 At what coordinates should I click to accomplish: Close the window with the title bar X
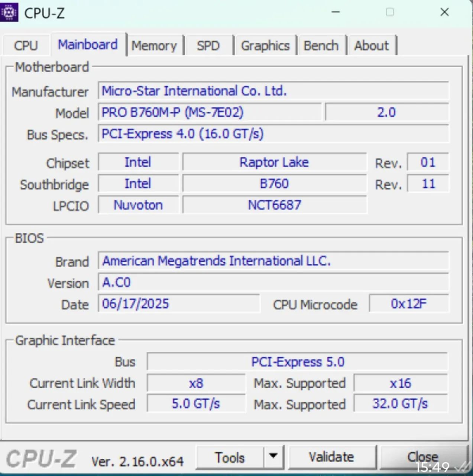point(444,12)
